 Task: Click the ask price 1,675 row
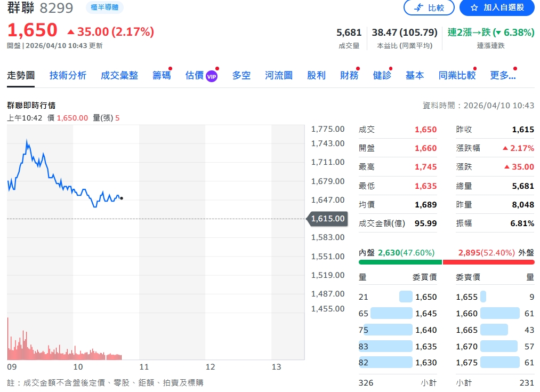495,362
